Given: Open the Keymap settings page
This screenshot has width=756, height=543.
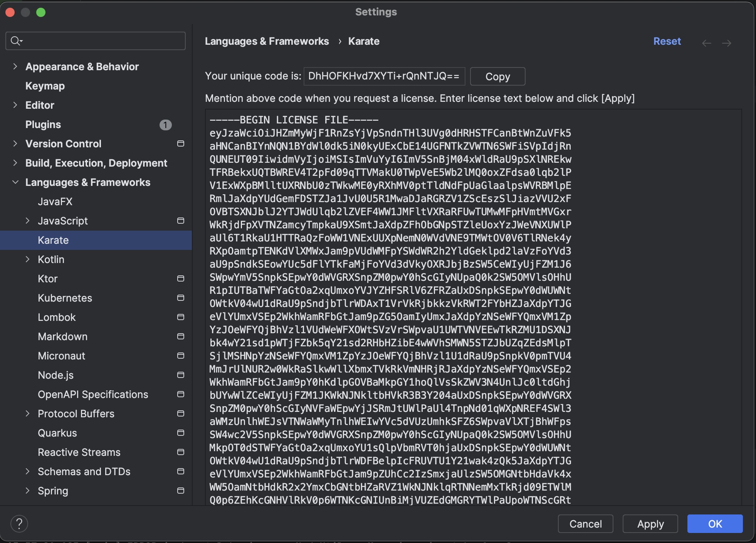Looking at the screenshot, I should pyautogui.click(x=45, y=86).
